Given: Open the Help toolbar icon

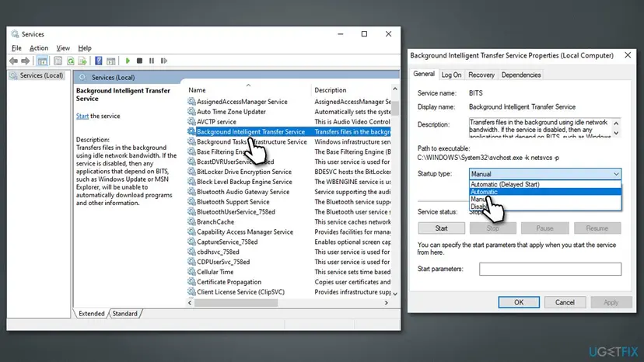Looking at the screenshot, I should coord(99,61).
